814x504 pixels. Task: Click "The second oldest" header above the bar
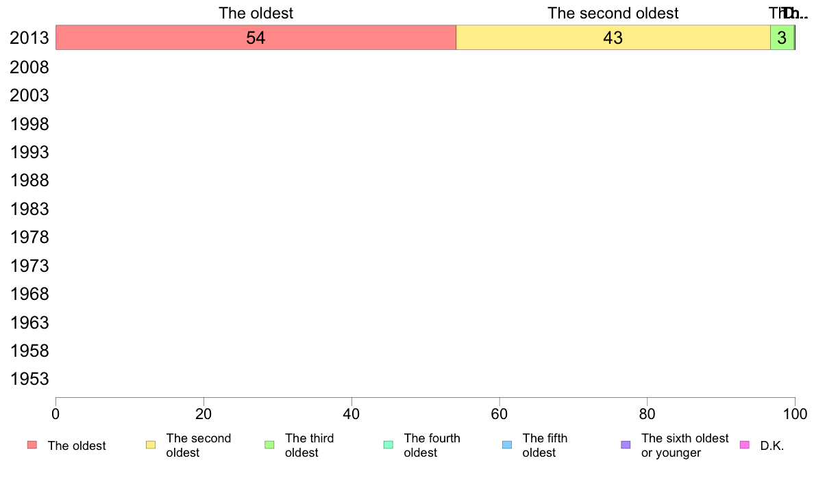tap(613, 13)
